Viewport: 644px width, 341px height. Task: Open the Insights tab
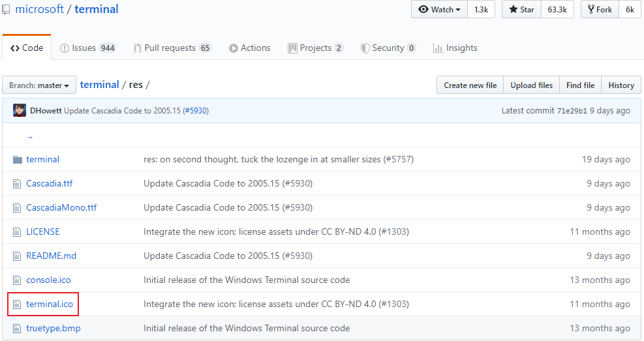tap(455, 48)
